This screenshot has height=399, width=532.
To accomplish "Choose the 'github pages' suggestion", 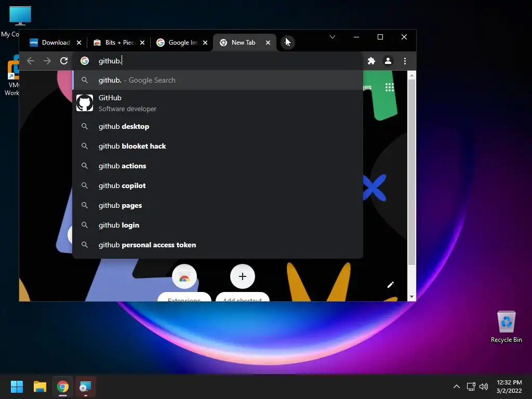I will point(218,205).
